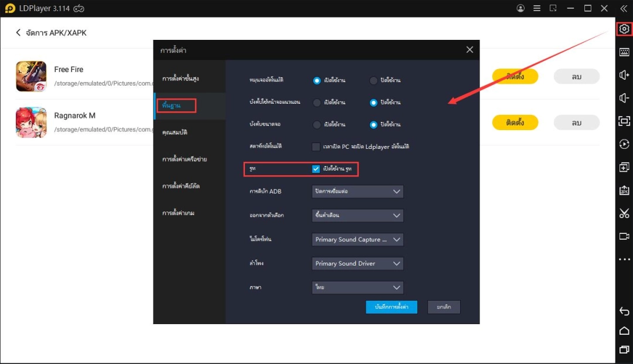Screen dimensions: 633x364
Task: Click ยกเลิก cancel button in dialog
Action: tap(444, 307)
